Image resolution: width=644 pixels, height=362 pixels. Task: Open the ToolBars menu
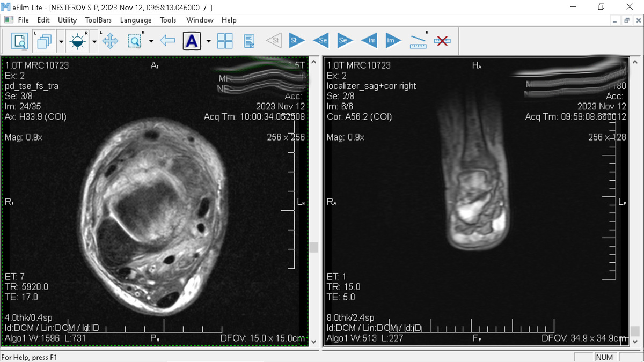(x=98, y=20)
